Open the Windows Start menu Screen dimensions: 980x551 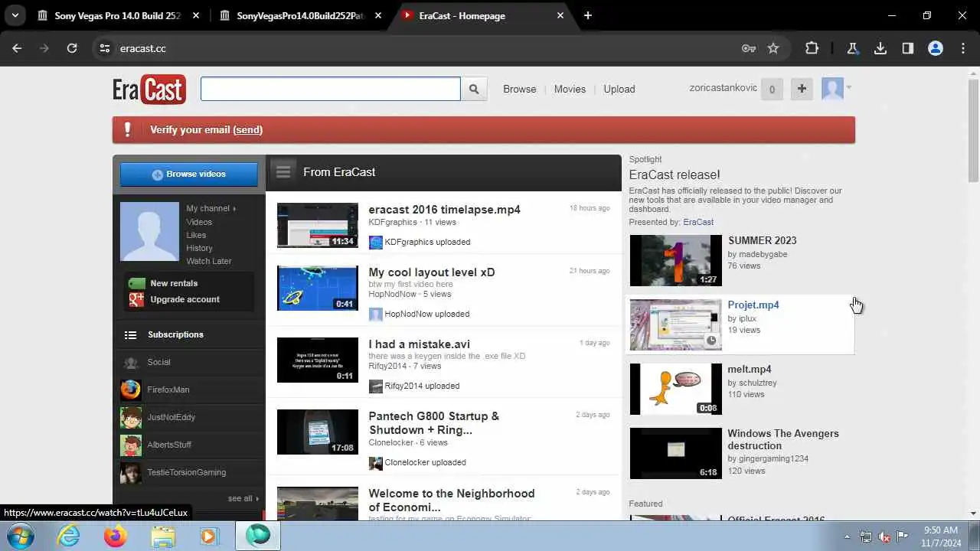click(21, 536)
